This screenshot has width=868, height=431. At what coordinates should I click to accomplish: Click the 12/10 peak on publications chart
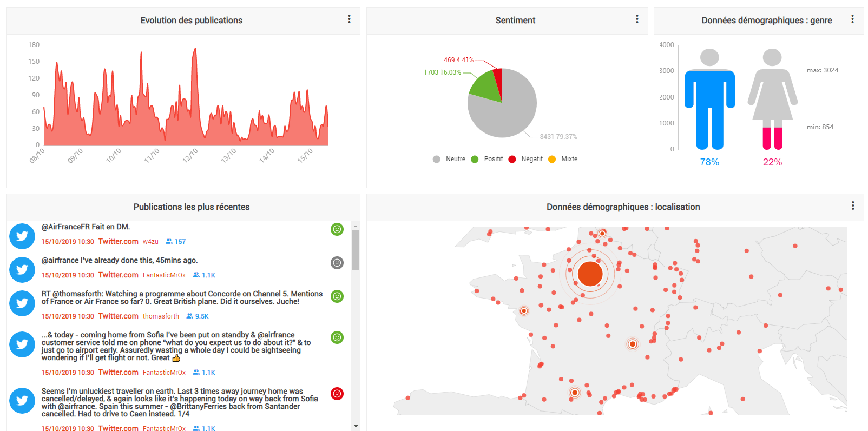click(195, 50)
